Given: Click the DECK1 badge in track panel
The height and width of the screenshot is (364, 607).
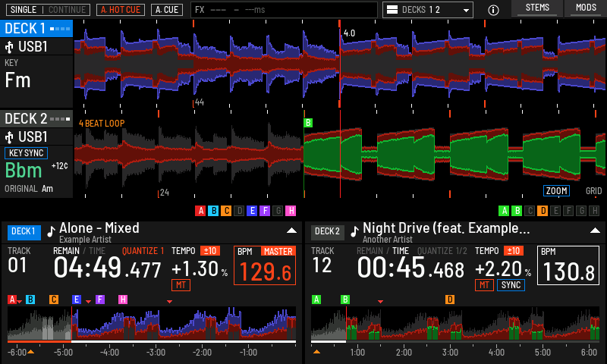Looking at the screenshot, I should click(x=24, y=232).
